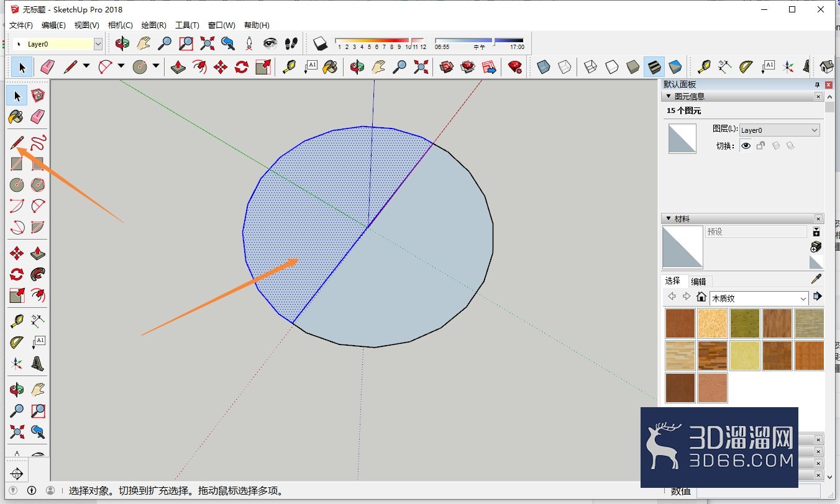Open 3D Warehouse
This screenshot has width=840, height=504.
click(x=446, y=66)
